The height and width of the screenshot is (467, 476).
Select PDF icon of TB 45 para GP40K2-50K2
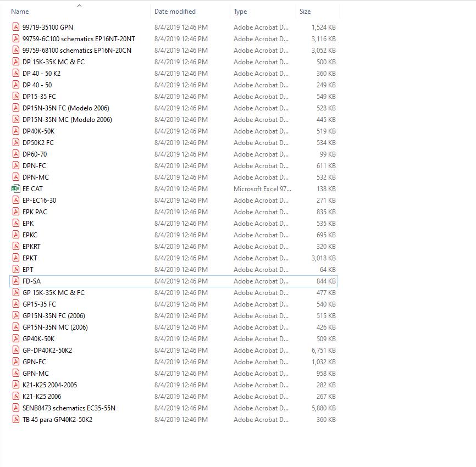coord(16,419)
